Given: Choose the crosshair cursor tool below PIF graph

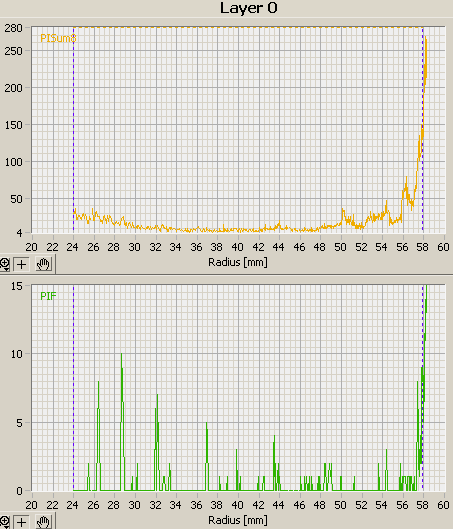Looking at the screenshot, I should [21, 522].
